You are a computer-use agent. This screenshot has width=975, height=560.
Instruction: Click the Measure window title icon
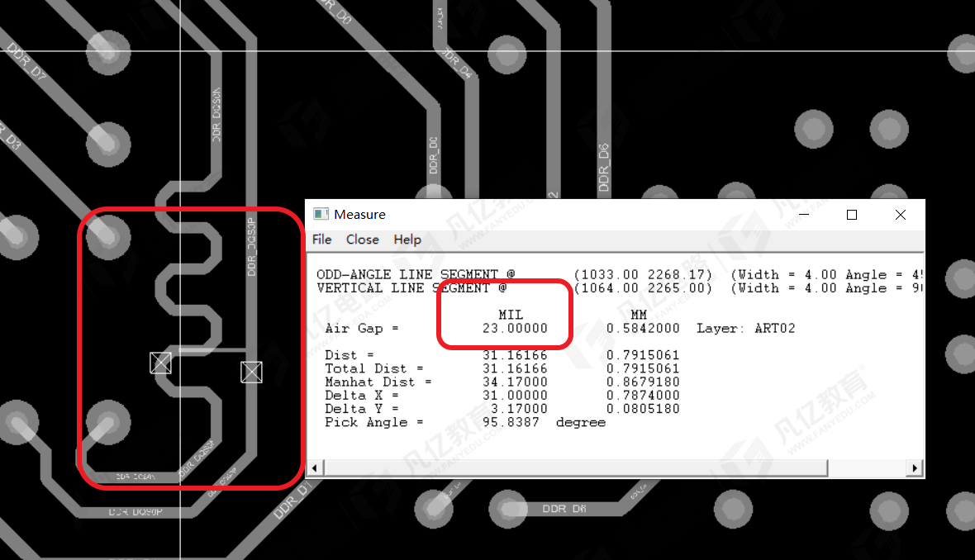(321, 214)
